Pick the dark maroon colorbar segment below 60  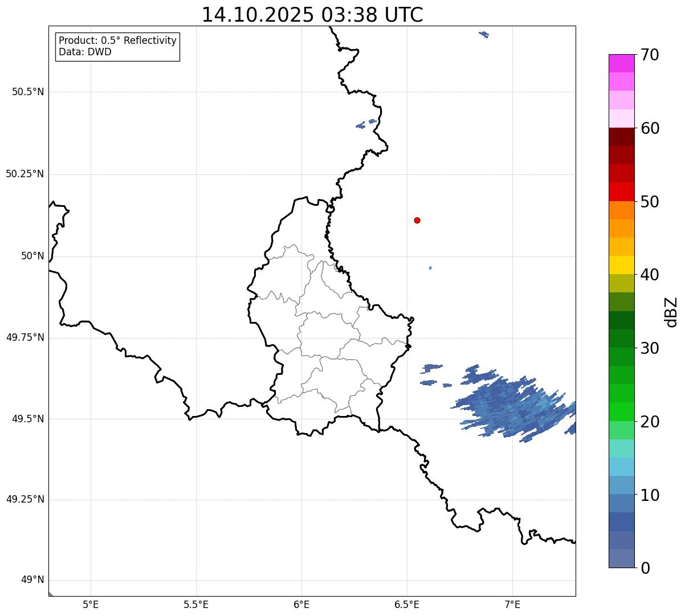point(621,137)
